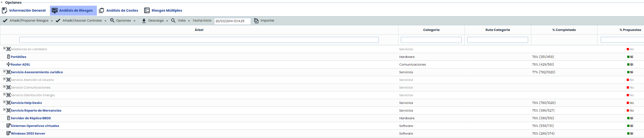This screenshot has height=138, width=644.
Task: Click the green Sí indicator for Portátiles
Action: click(x=628, y=57)
